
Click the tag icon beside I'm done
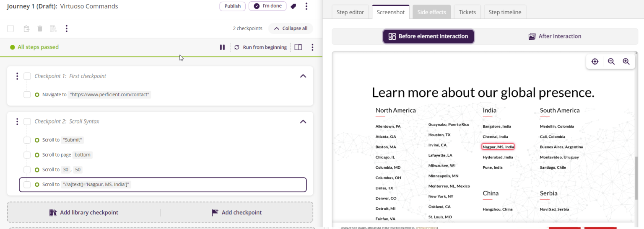click(x=293, y=6)
